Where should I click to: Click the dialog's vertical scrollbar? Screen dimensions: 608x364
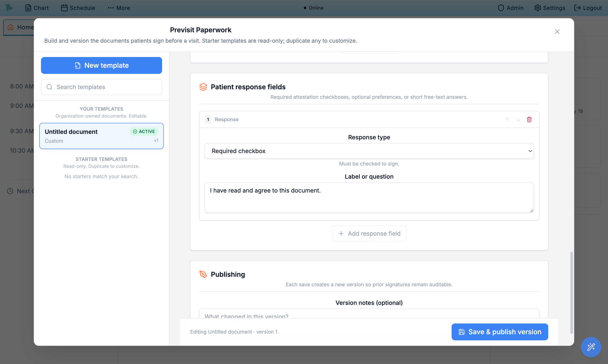571,293
